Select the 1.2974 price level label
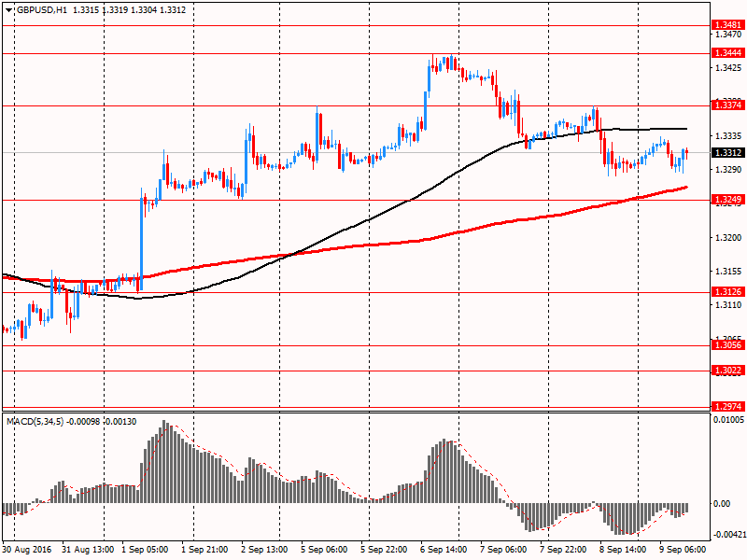The height and width of the screenshot is (560, 747). [x=728, y=407]
